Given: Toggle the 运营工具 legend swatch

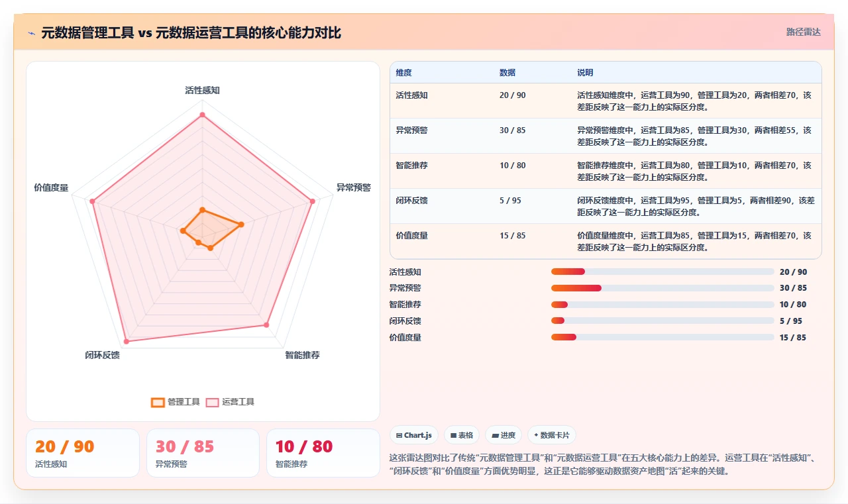Looking at the screenshot, I should click(212, 402).
